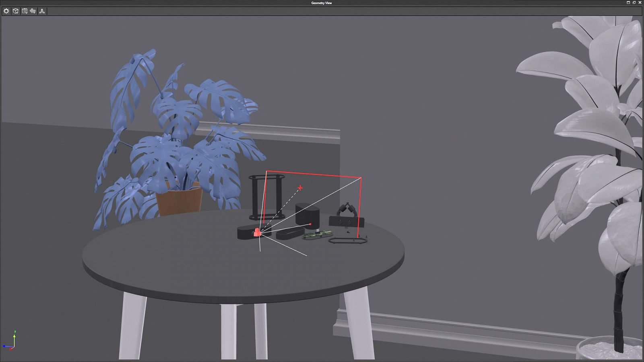This screenshot has width=644, height=362.
Task: Open the camera tool's dropdown options
Action: [27, 13]
